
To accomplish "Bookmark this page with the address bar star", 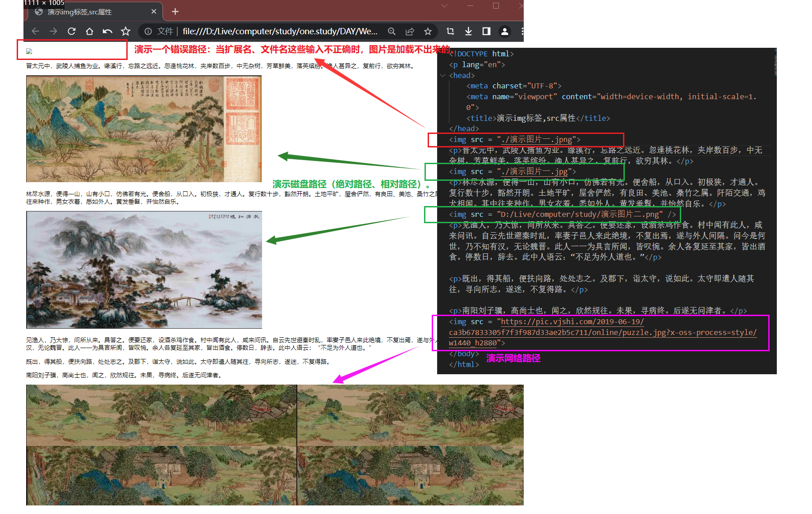I will 428,31.
